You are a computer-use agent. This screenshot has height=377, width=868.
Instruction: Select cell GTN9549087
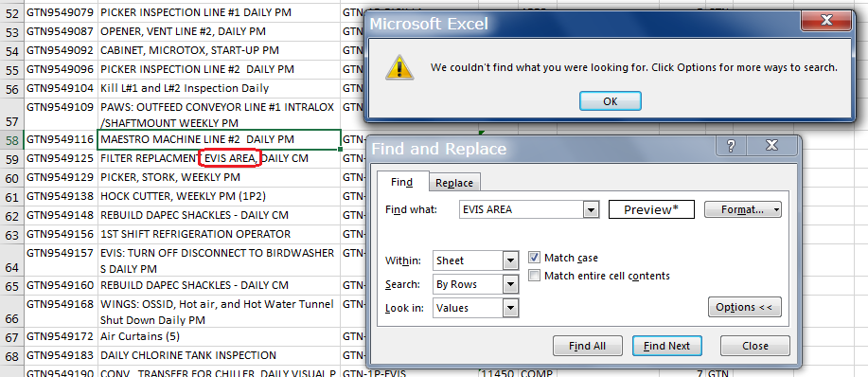coord(61,31)
